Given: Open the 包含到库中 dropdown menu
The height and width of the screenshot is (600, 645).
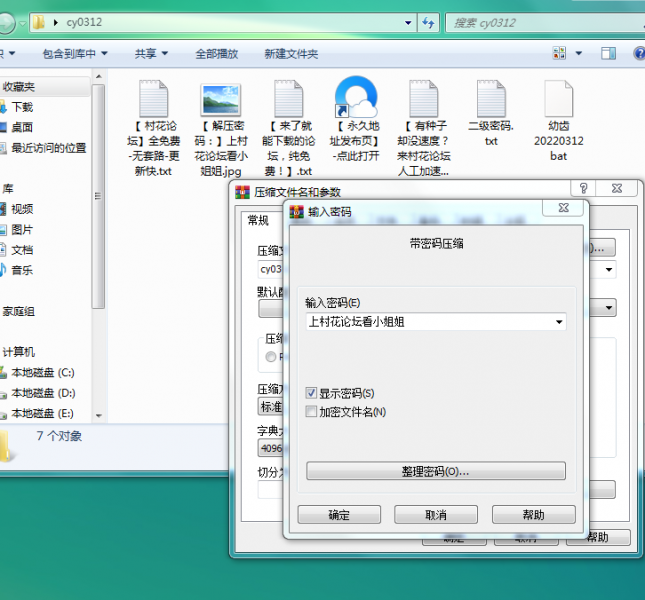Looking at the screenshot, I should click(x=75, y=54).
